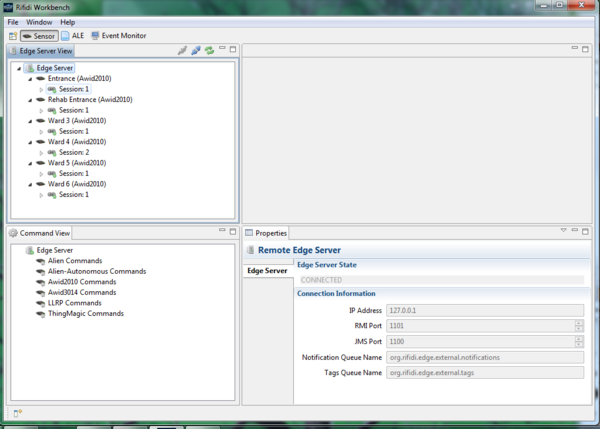Select the LLRP Commands entry
Screen dimensions: 600x429
pos(74,303)
